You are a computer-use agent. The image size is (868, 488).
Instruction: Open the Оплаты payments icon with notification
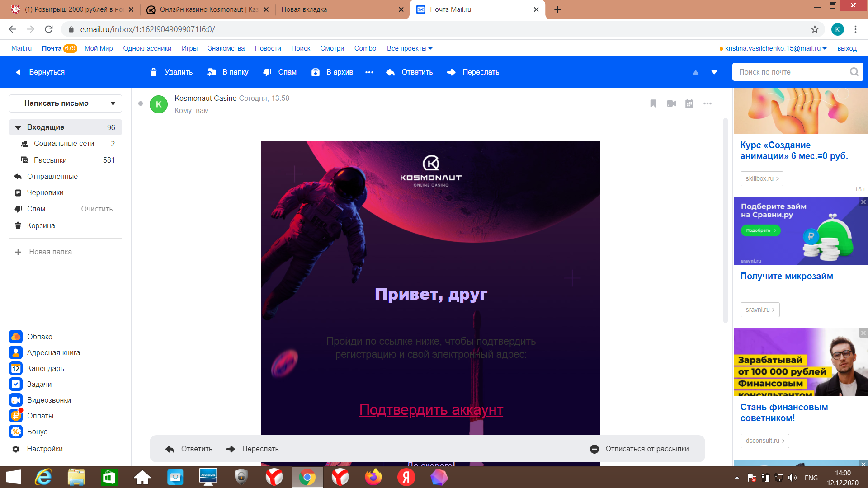point(16,416)
